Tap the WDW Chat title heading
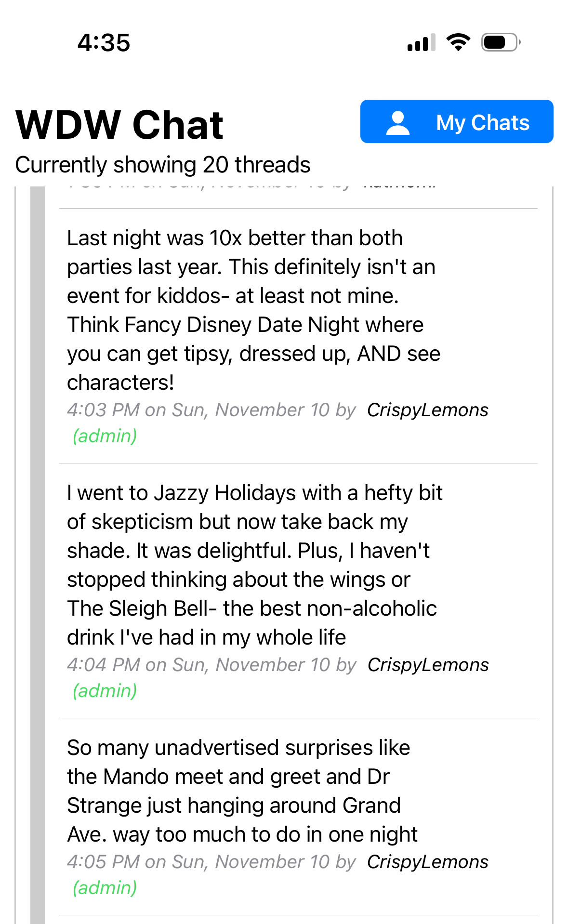This screenshot has width=568, height=924. (x=119, y=125)
